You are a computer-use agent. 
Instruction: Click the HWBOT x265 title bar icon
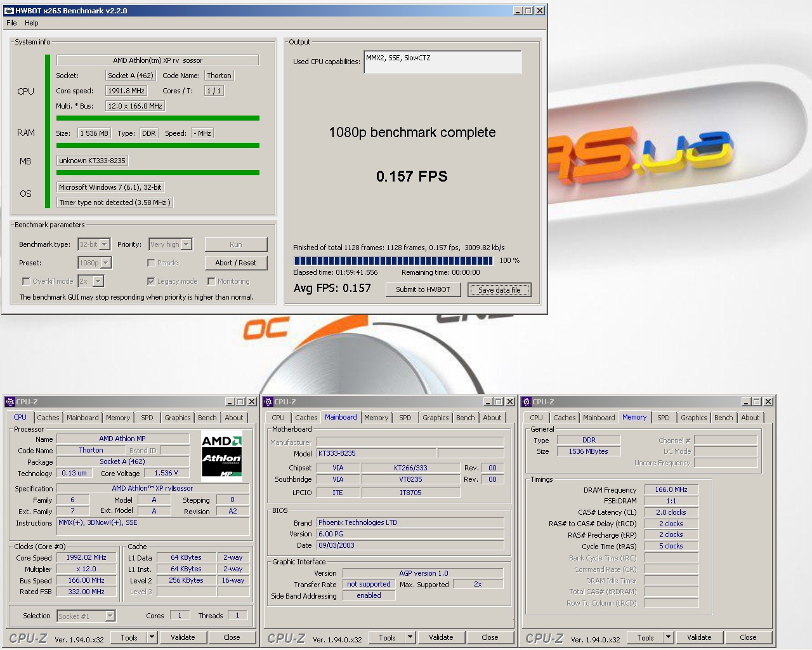click(x=9, y=10)
